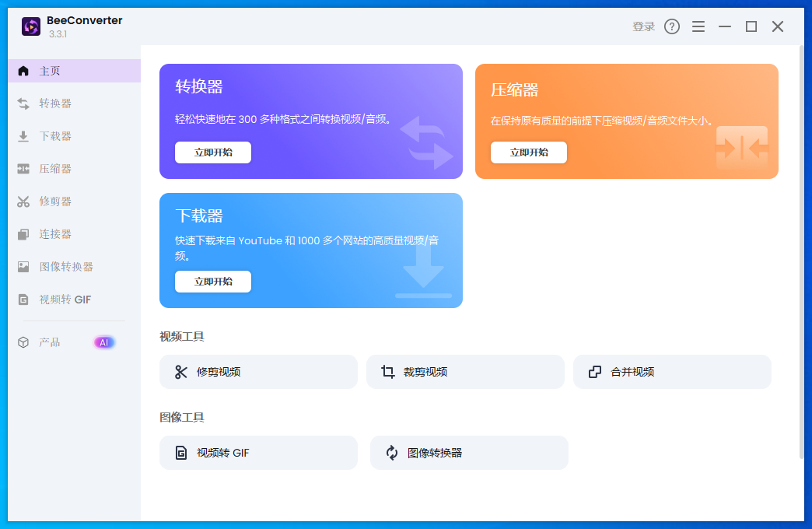Image resolution: width=812 pixels, height=529 pixels.
Task: Open the 修剪视频 tool button
Action: pyautogui.click(x=258, y=372)
